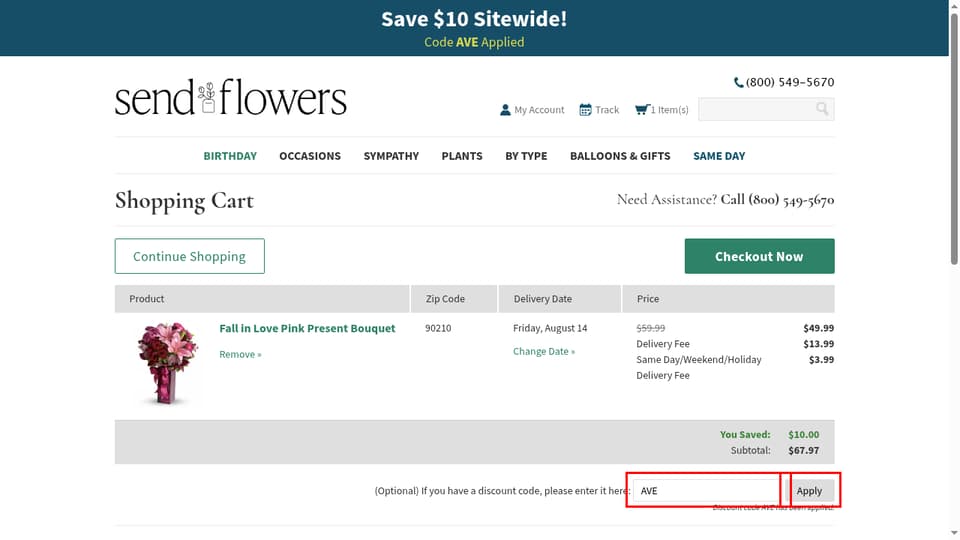This screenshot has height=540, width=960.
Task: Click the delivery date Friday, August 14
Action: pos(550,328)
